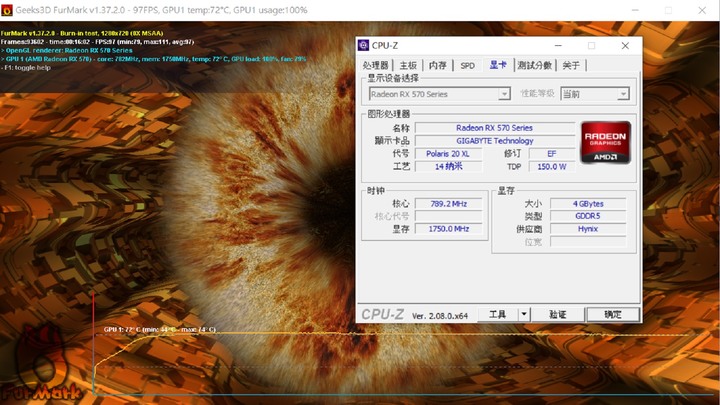Open the 关于 tab
Screen dimensions: 720x405
(x=571, y=65)
